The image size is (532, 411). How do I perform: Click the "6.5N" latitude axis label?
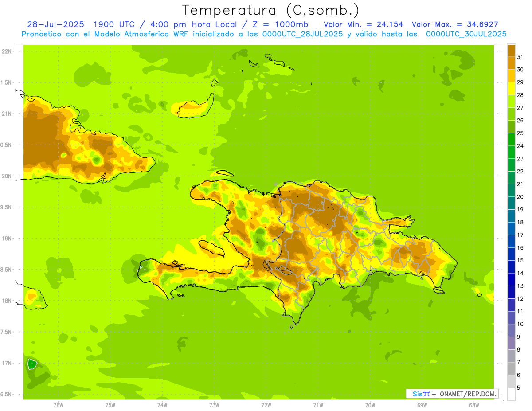[x=7, y=394]
